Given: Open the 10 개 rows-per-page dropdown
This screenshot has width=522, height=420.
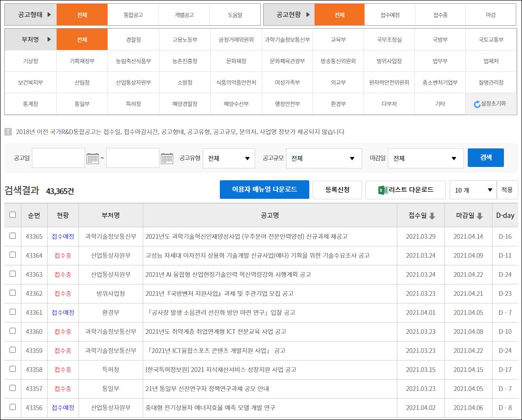Looking at the screenshot, I should coord(473,190).
